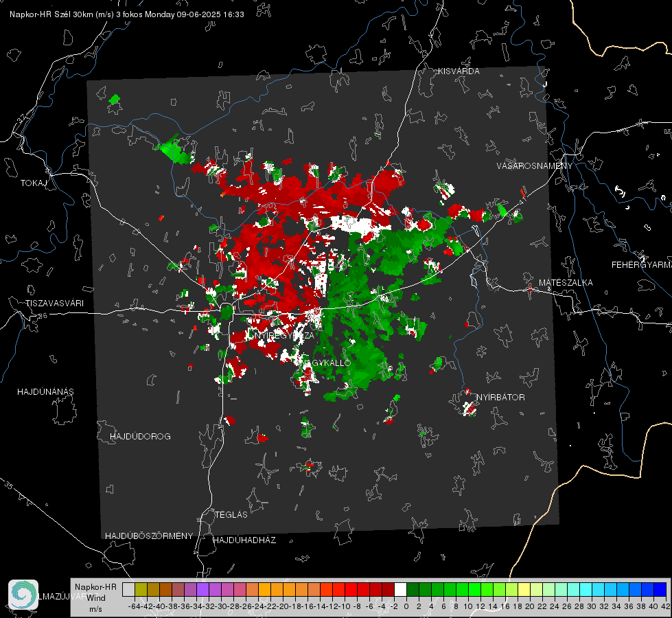This screenshot has width=672, height=618.
Task: Click the TÉGLÁS town label
Action: [231, 514]
